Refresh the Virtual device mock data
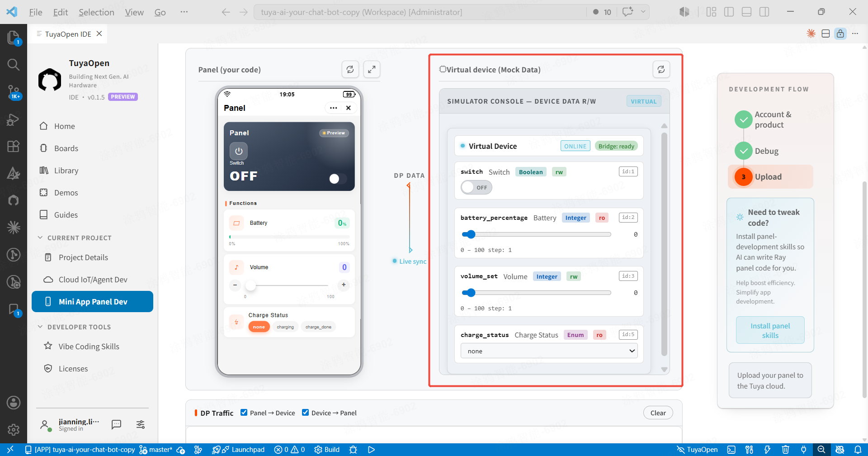This screenshot has height=456, width=868. coord(661,69)
